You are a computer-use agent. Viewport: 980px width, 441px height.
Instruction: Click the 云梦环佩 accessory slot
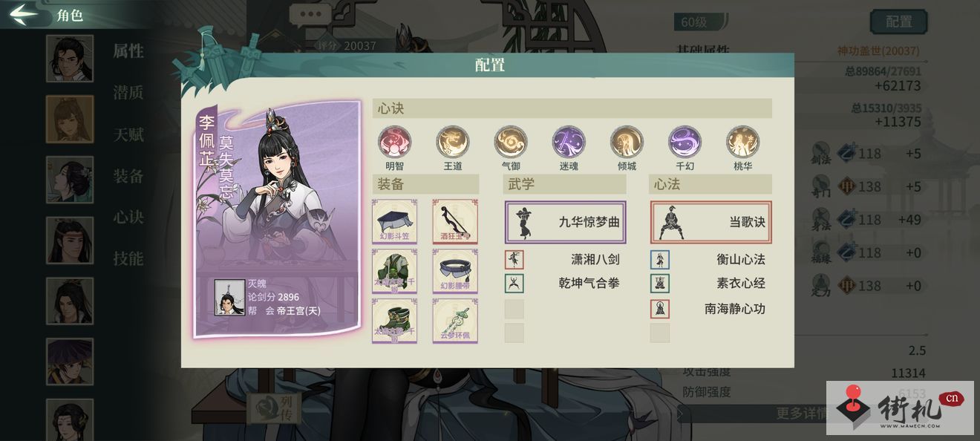coord(455,321)
